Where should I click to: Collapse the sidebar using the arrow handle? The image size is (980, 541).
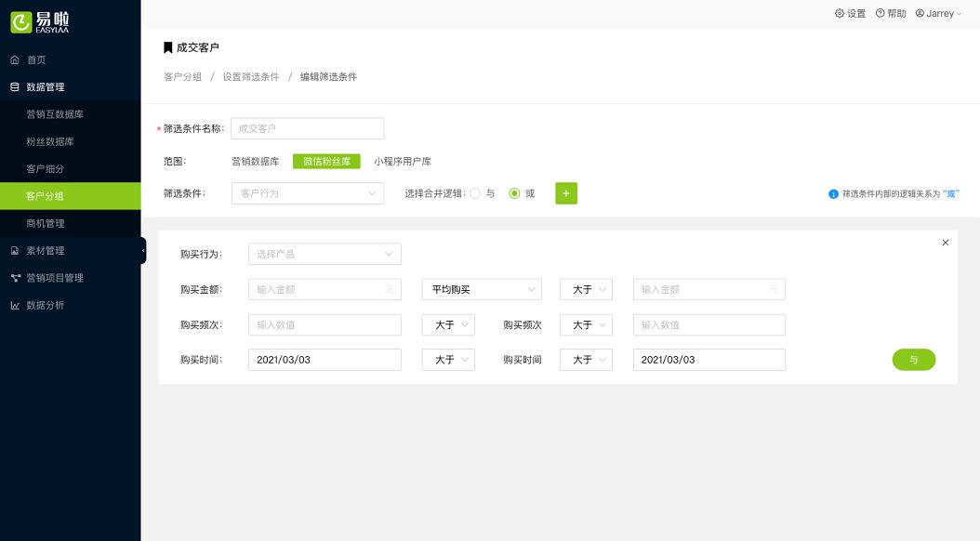143,251
